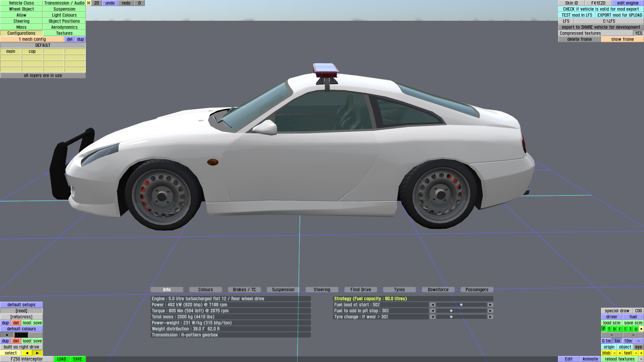The height and width of the screenshot is (362, 644).
Task: Click the yellow left arrow beside select
Action: click(x=27, y=353)
